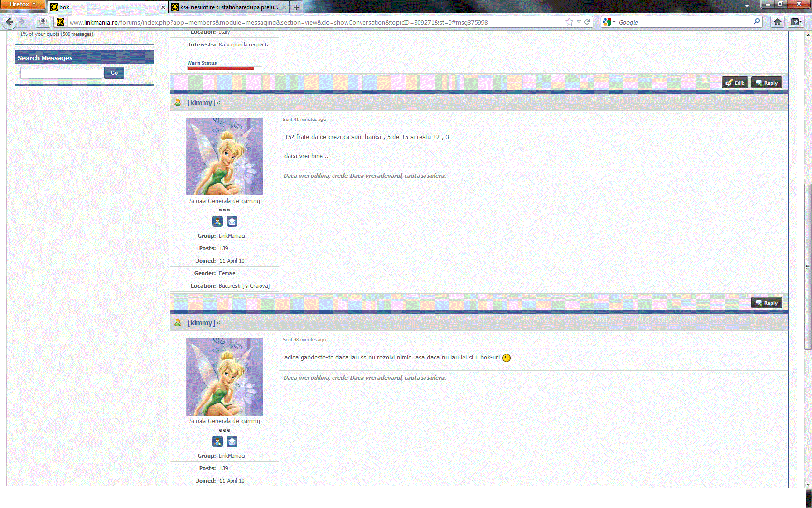Send kimmy a message icon in the 41-minute message
The image size is (812, 508).
(232, 222)
